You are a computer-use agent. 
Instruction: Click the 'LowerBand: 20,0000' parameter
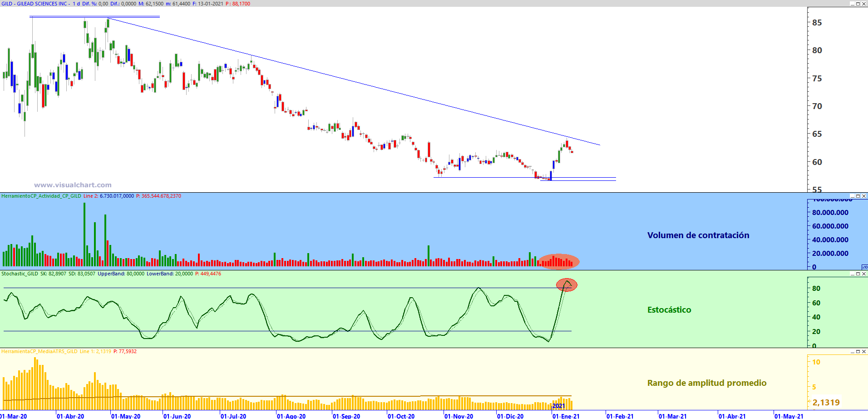170,274
